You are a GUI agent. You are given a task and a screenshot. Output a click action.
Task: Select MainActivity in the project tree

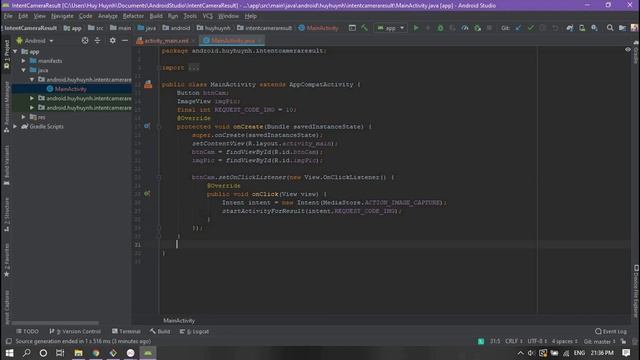71,89
